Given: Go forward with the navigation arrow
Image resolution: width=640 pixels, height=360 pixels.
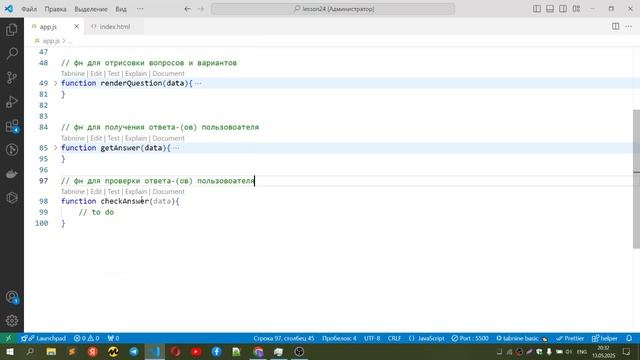Looking at the screenshot, I should click(x=200, y=9).
